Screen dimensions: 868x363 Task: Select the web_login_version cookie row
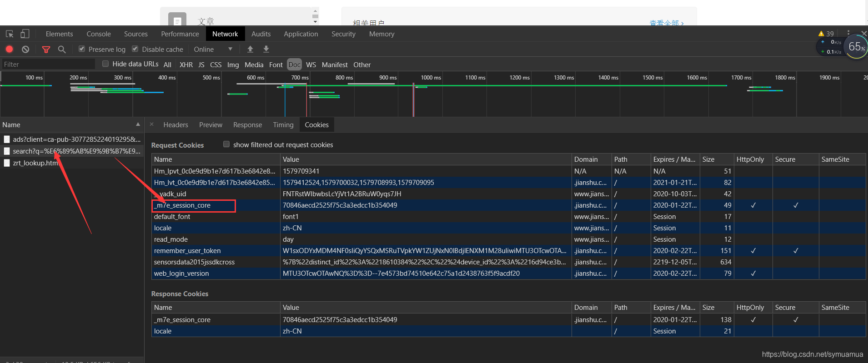click(508, 273)
